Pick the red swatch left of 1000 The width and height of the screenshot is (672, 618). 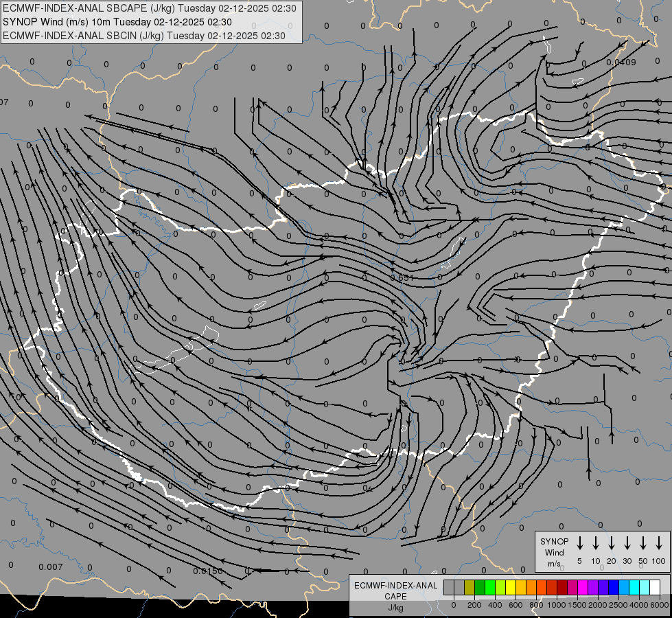coord(553,587)
